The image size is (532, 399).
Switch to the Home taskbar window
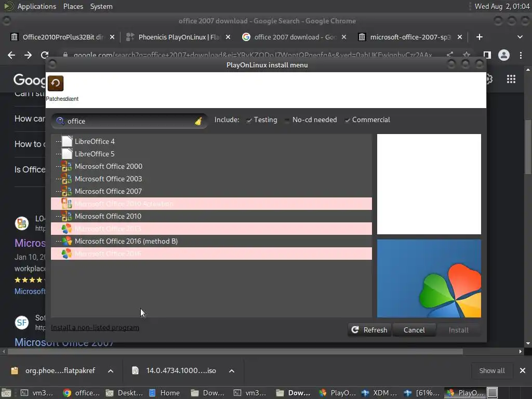click(165, 393)
